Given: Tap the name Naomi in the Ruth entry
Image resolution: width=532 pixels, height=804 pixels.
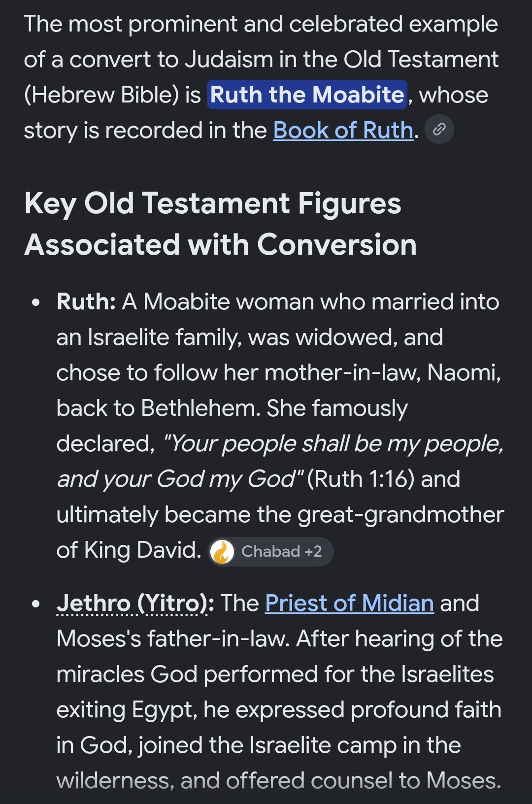Looking at the screenshot, I should [464, 373].
